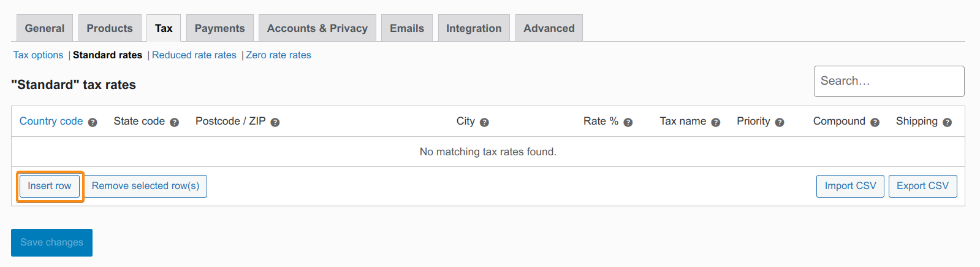The width and height of the screenshot is (980, 267).
Task: View Reduced rate rates section
Action: tap(194, 55)
